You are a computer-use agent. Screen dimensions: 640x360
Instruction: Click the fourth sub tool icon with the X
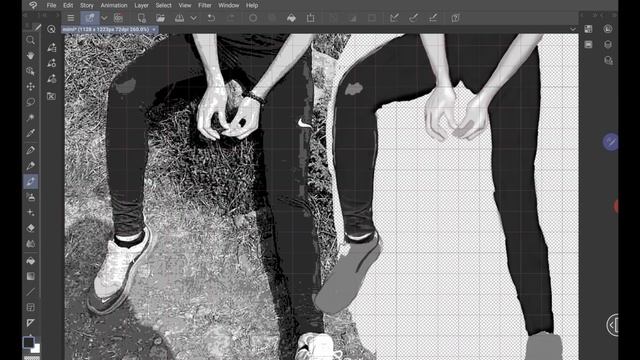click(51, 96)
